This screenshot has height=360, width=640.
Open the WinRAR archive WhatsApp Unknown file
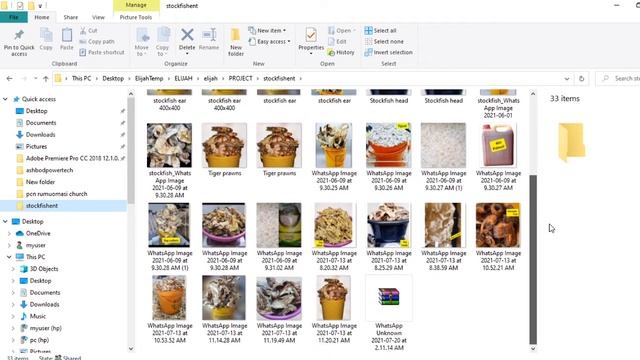pyautogui.click(x=389, y=313)
